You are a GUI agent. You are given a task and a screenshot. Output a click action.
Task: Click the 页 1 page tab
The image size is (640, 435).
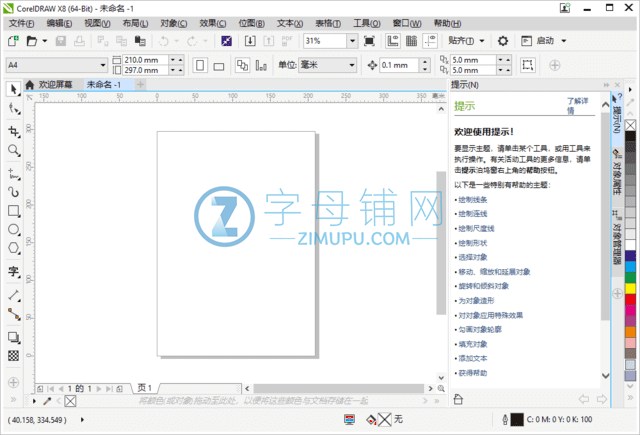click(145, 388)
